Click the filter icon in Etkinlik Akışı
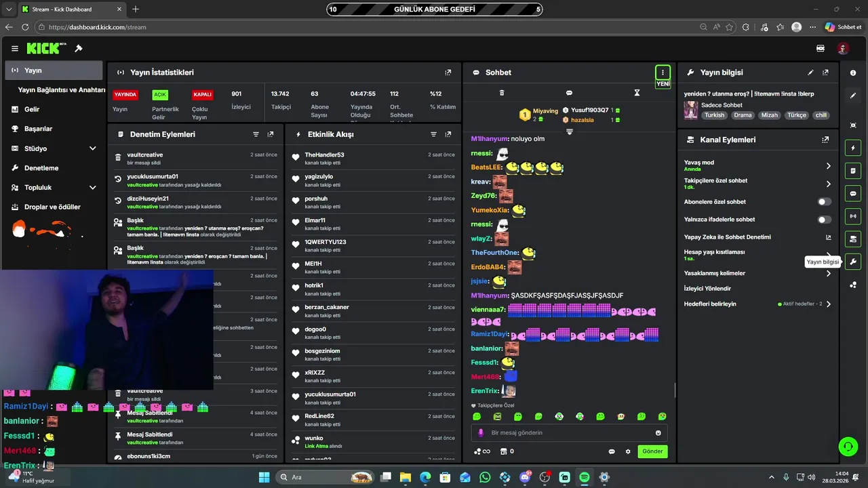868x488 pixels. 433,134
